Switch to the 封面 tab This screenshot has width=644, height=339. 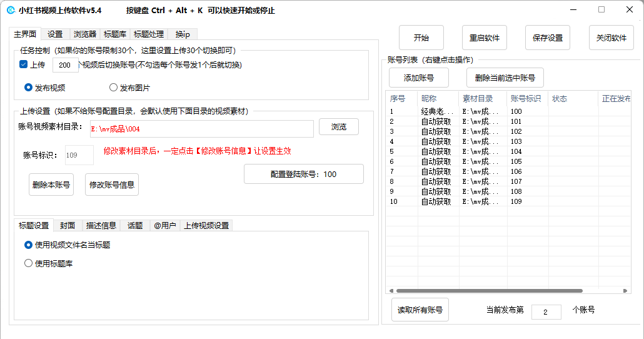tap(68, 226)
